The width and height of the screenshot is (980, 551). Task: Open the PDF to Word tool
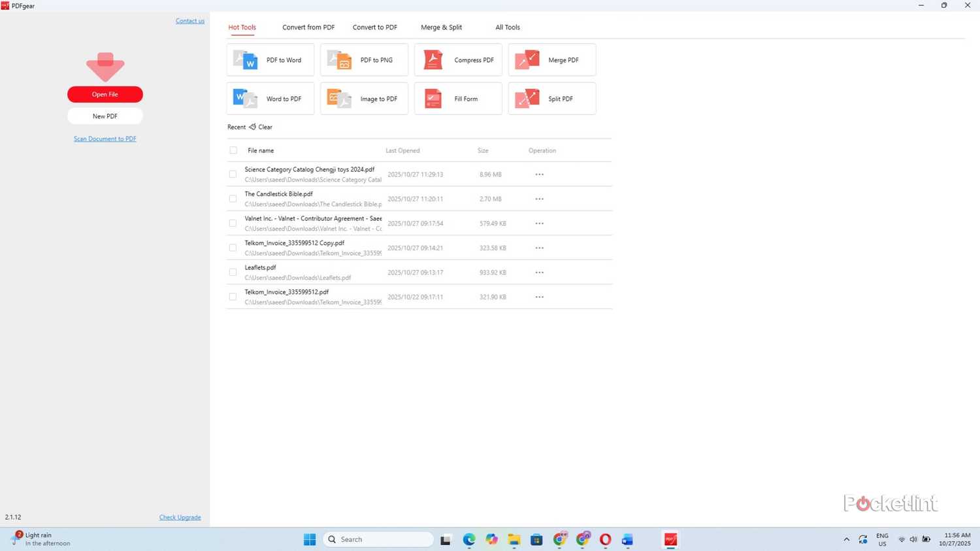(x=270, y=60)
